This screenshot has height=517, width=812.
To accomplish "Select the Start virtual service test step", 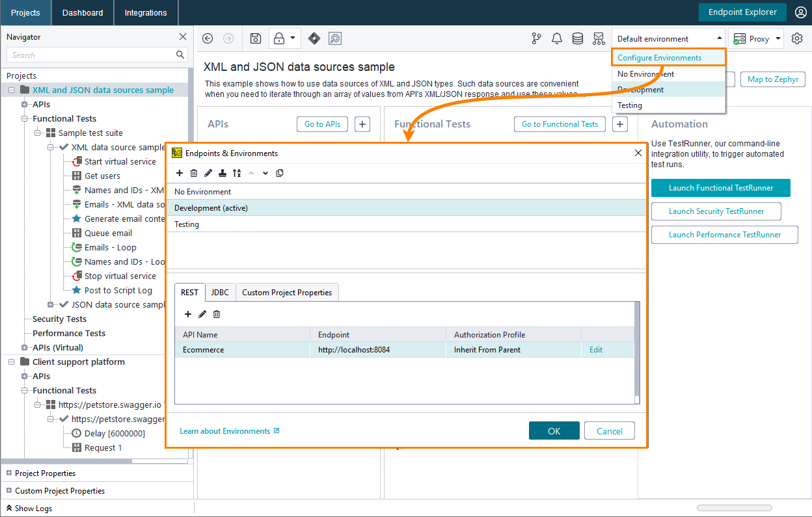I will (120, 162).
